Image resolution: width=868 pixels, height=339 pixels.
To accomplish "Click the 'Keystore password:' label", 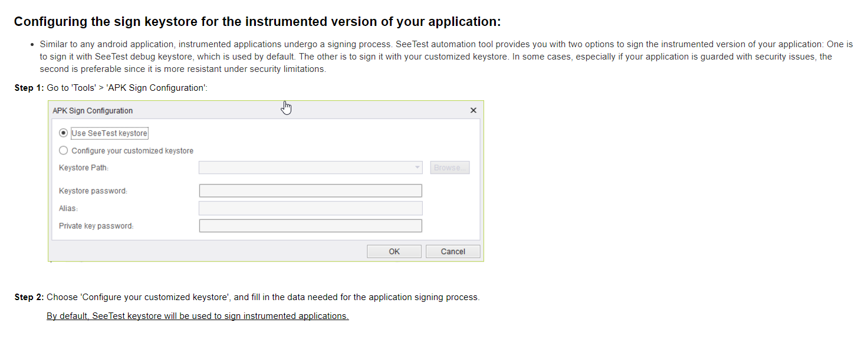I will [x=93, y=191].
